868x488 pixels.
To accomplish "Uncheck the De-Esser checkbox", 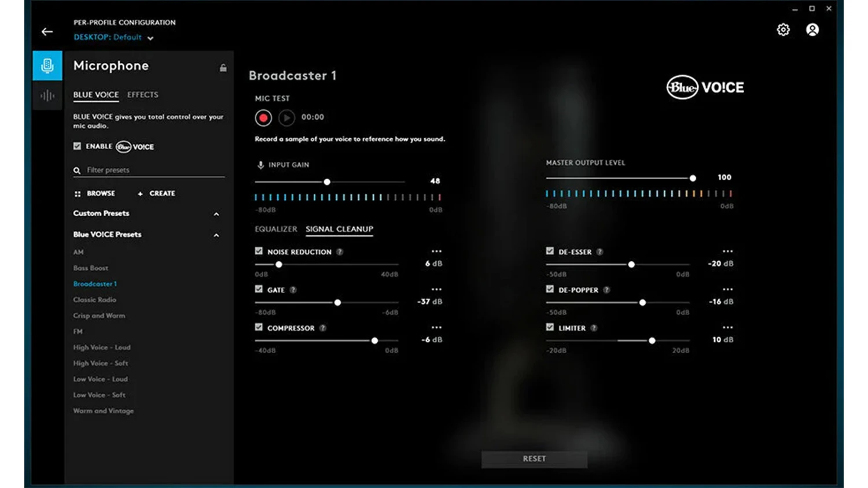I will click(x=550, y=251).
